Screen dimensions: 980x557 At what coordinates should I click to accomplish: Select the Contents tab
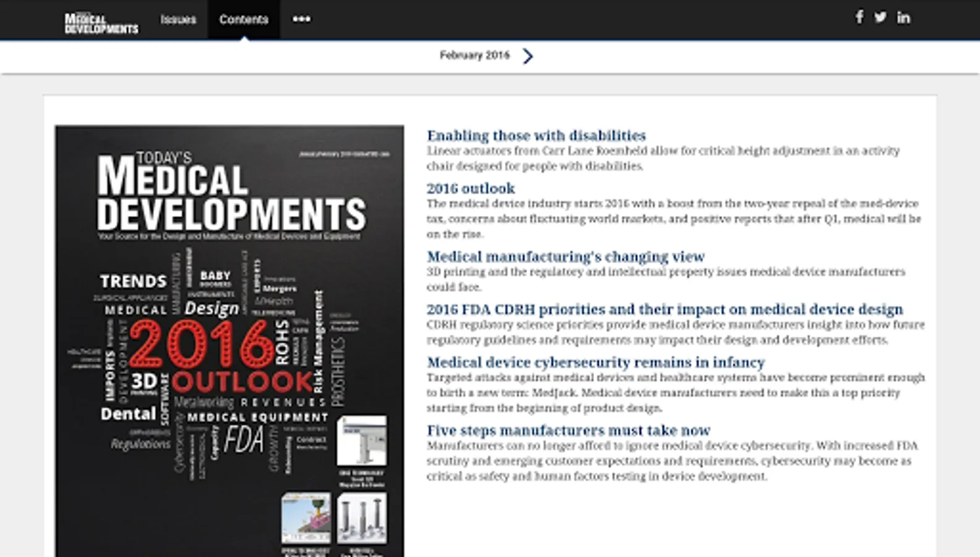(244, 19)
